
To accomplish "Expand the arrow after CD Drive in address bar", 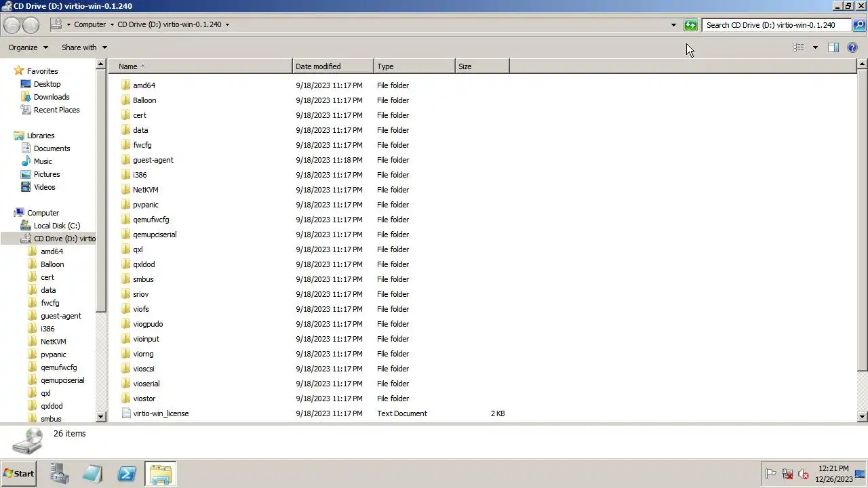I will pos(227,25).
